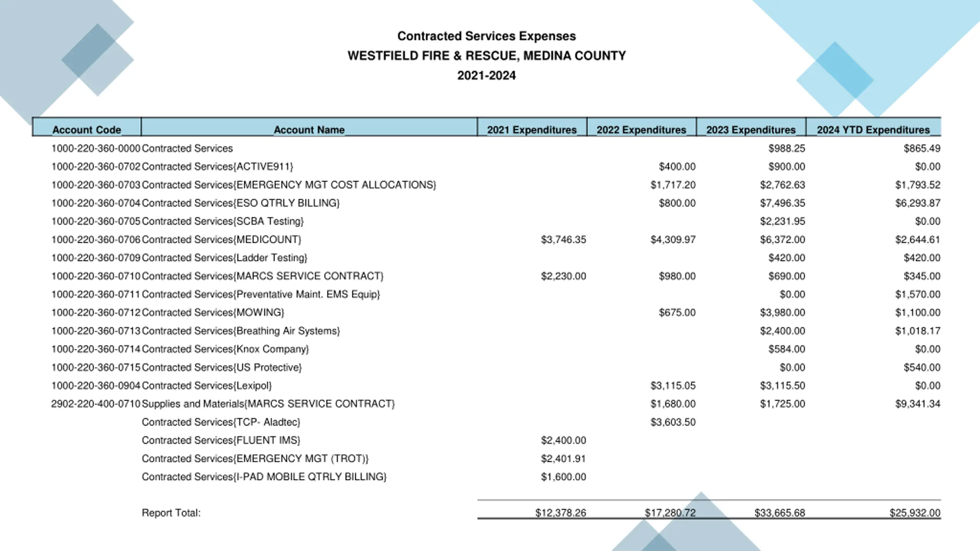Screen dimensions: 980x551
Task: Click the MOWING account name
Action: [213, 313]
